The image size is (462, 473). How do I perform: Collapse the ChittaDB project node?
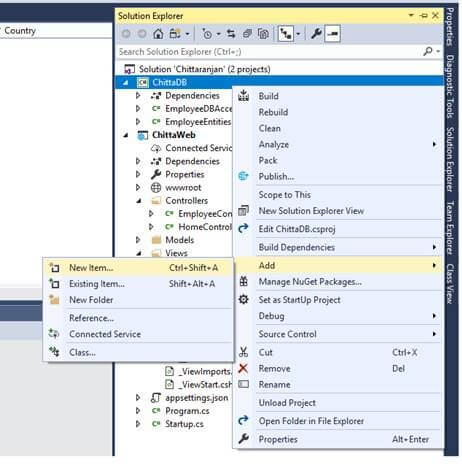(126, 83)
